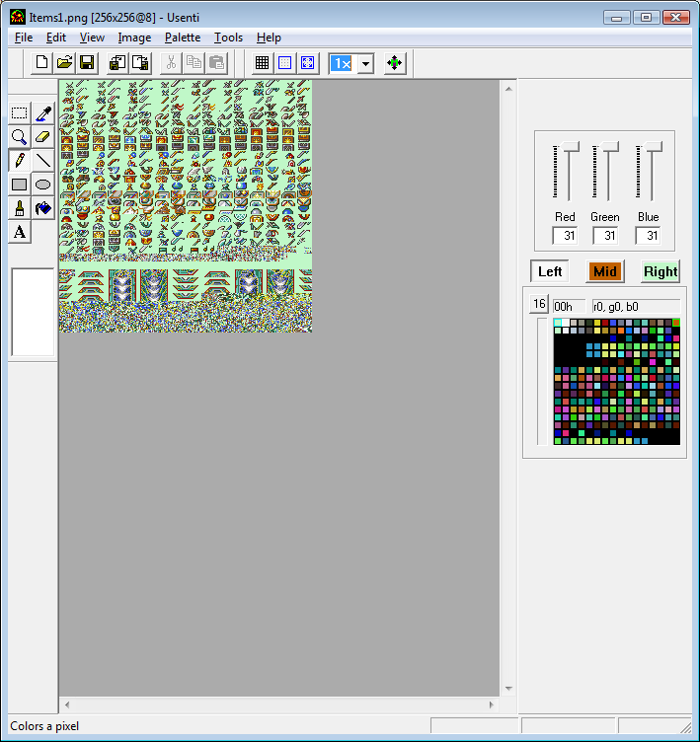Screen dimensions: 700x742
Task: Pick the orange-red swatch ending palette's first row
Action: 676,323
